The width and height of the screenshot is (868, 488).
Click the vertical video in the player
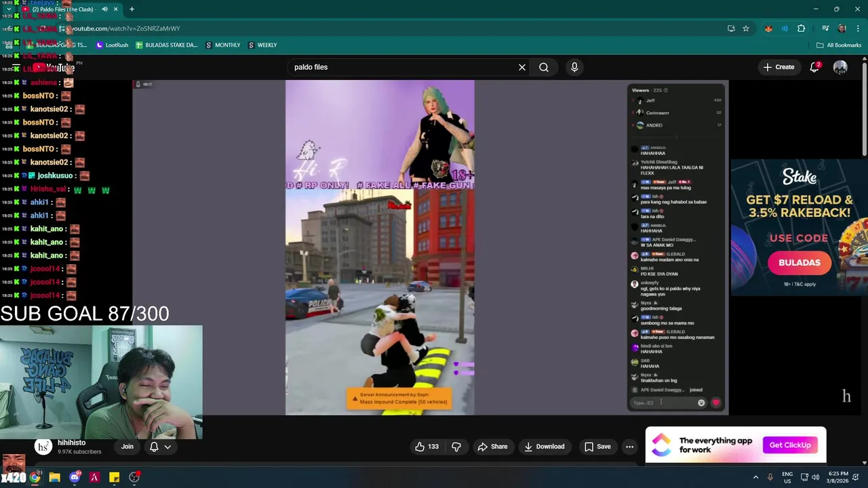[380, 247]
